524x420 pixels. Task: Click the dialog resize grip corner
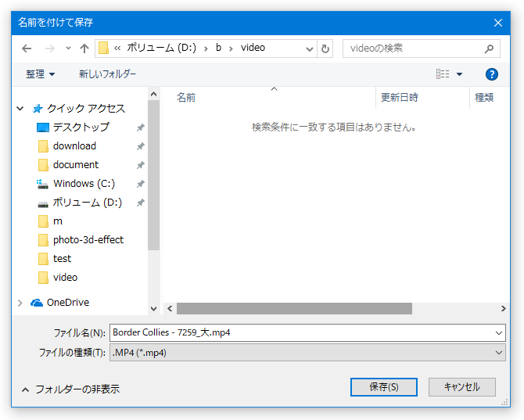coord(504,403)
